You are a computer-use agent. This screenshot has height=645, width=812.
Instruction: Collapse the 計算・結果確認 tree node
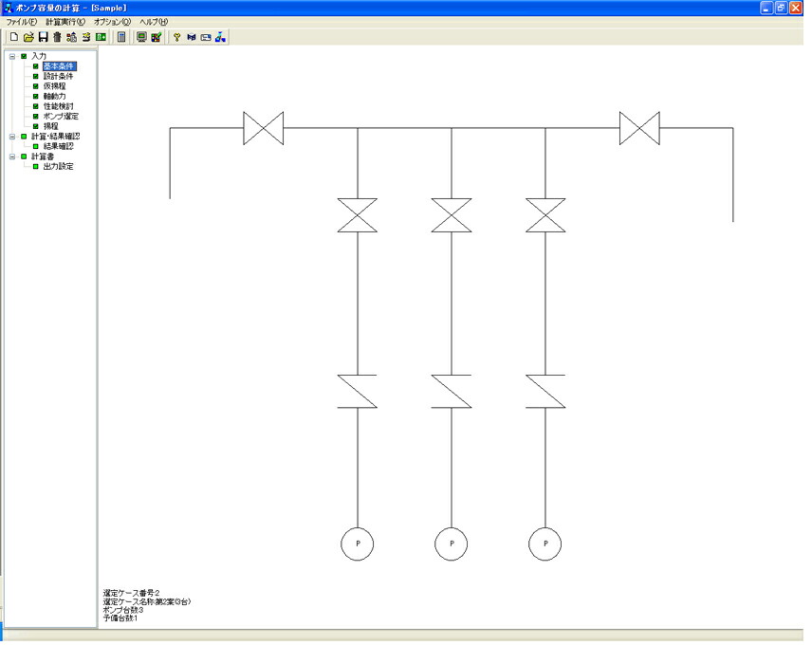pyautogui.click(x=12, y=137)
